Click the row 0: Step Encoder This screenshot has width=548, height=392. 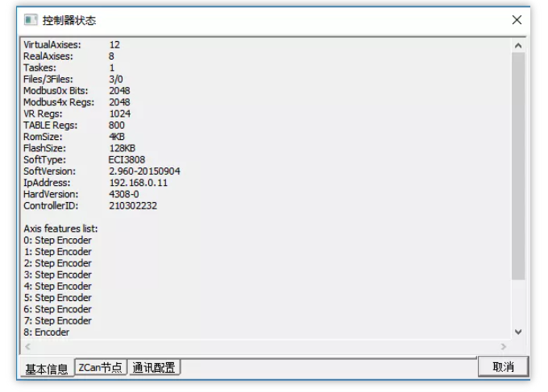(58, 241)
